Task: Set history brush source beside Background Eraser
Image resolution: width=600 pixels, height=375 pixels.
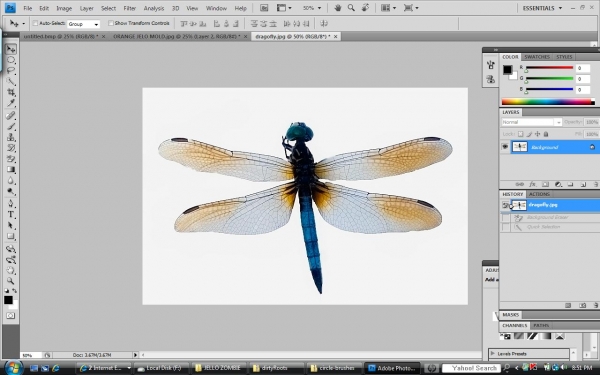Action: click(506, 217)
